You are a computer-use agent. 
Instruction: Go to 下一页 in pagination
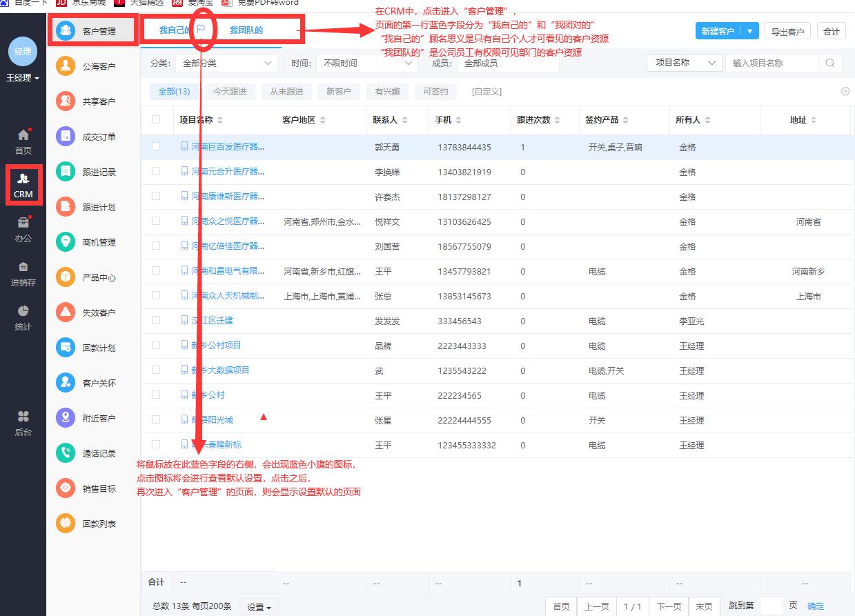pyautogui.click(x=669, y=606)
